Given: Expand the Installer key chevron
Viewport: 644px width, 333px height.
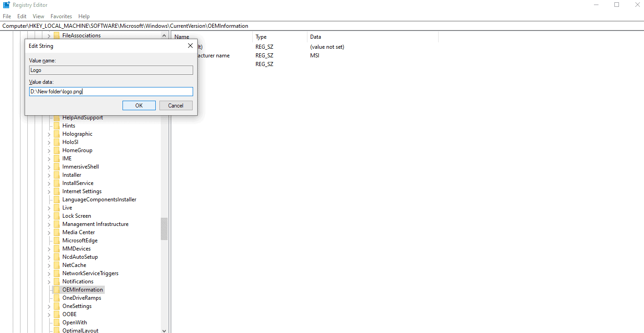Looking at the screenshot, I should [x=49, y=175].
